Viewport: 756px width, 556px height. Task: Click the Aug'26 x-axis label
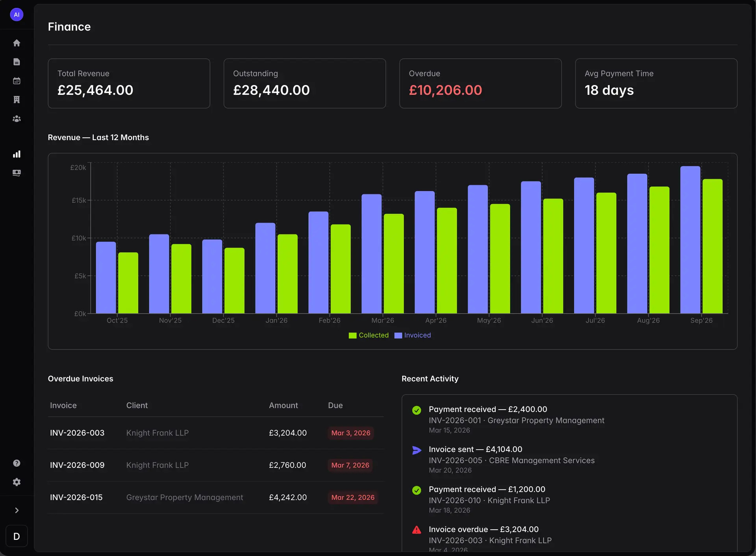point(649,320)
